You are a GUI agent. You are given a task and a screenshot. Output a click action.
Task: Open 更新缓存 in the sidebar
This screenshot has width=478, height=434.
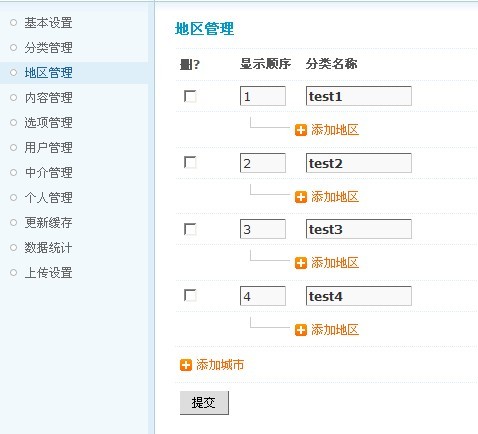[x=48, y=223]
